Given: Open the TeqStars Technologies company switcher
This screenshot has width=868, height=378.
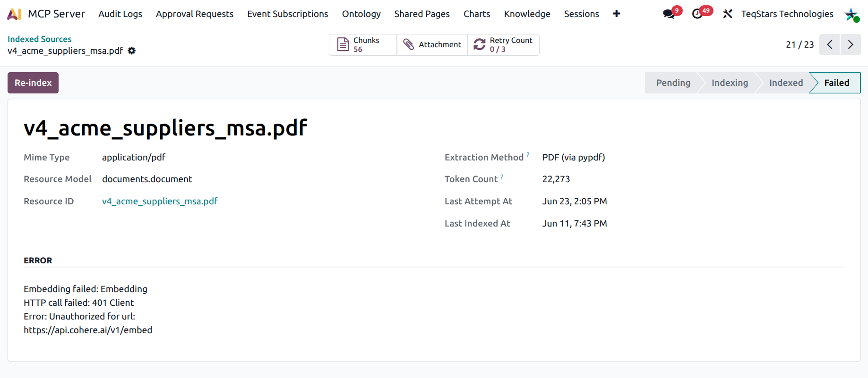Looking at the screenshot, I should click(x=787, y=14).
